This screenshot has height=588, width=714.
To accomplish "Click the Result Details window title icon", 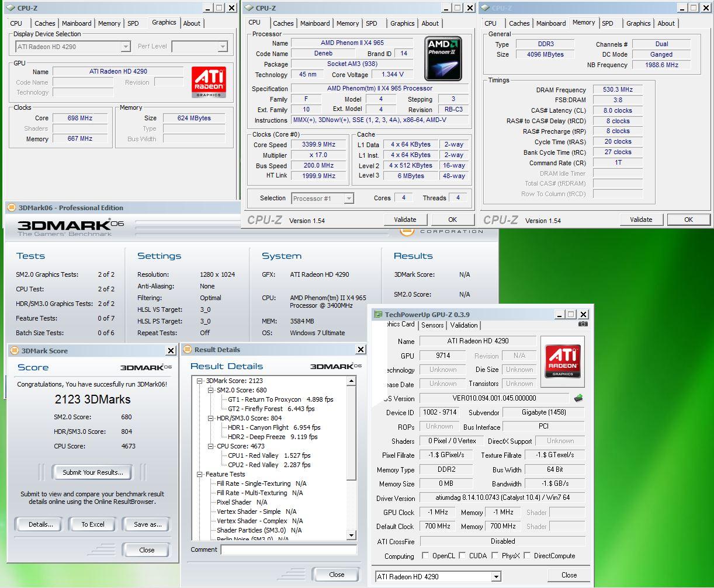I will click(x=188, y=349).
